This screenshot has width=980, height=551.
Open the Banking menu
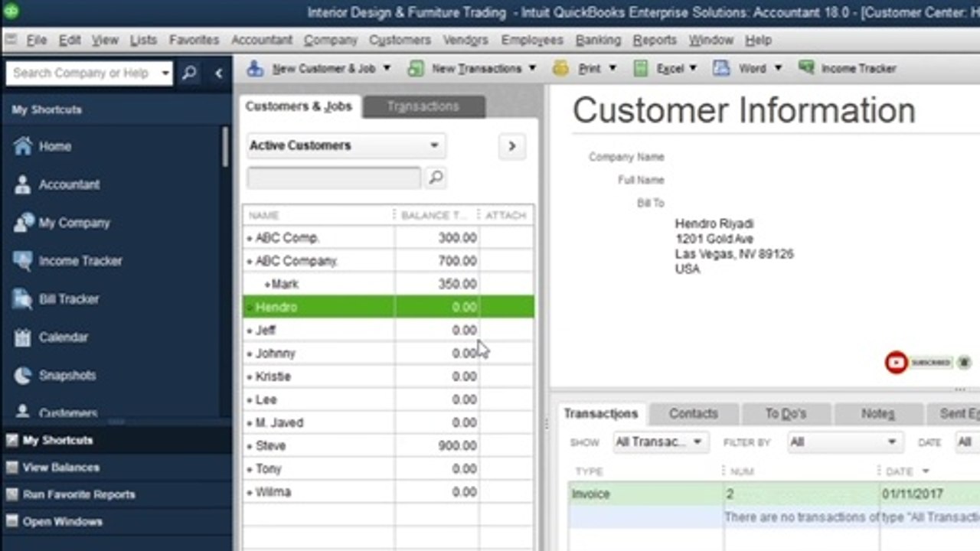598,40
